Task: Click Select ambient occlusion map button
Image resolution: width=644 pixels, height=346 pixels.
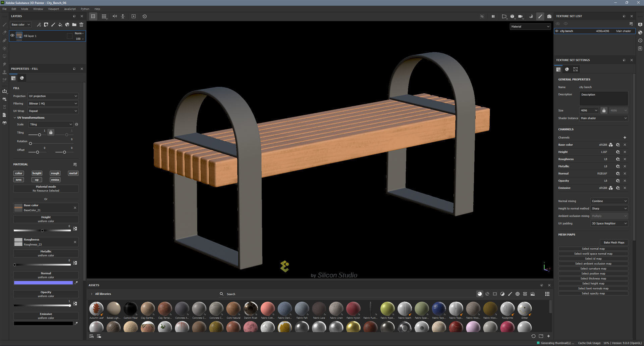Action: click(593, 264)
